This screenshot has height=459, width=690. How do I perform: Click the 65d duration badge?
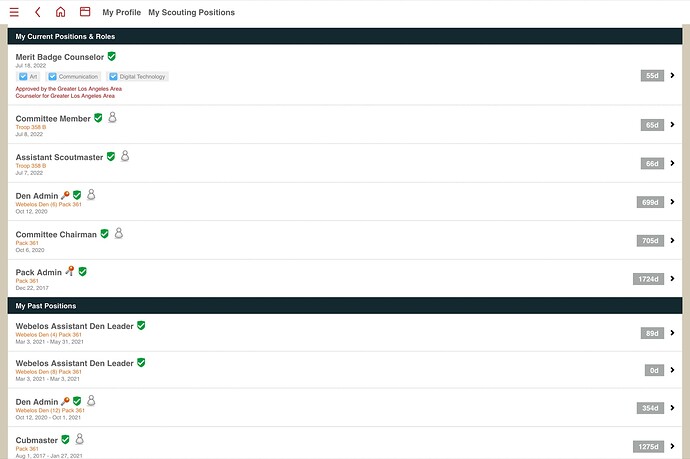[652, 125]
